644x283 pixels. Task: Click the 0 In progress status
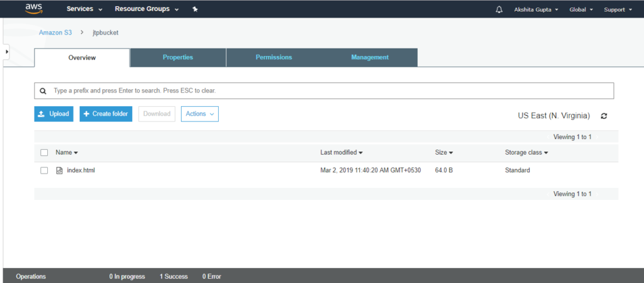pyautogui.click(x=127, y=277)
